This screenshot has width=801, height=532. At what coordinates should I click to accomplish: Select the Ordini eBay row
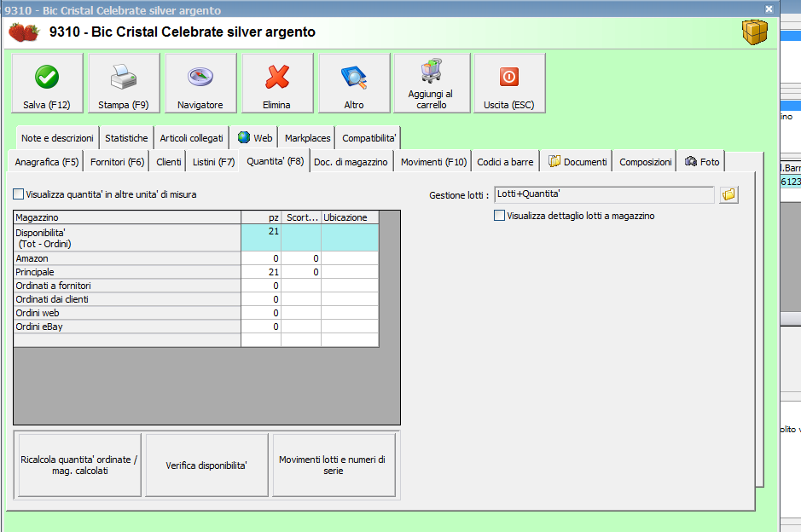click(196, 327)
